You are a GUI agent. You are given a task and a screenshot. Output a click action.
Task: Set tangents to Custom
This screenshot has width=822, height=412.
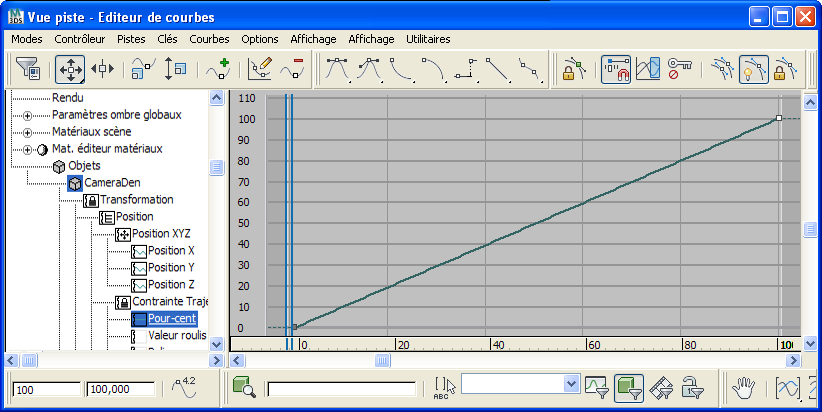[x=370, y=69]
